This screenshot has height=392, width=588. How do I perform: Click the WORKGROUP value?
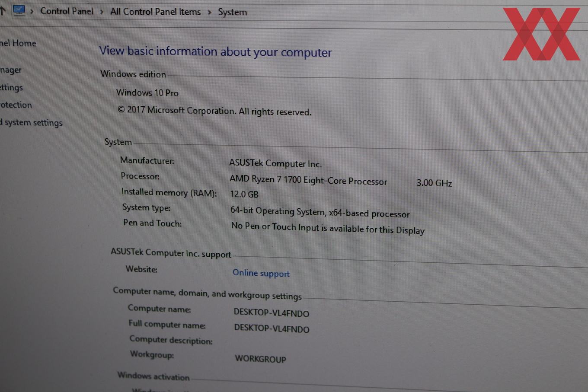261,359
